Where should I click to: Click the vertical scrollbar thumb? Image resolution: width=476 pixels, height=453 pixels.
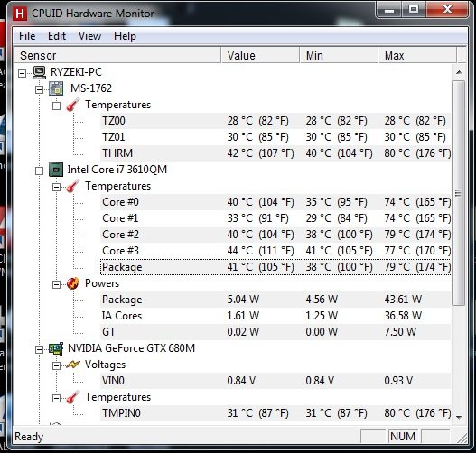point(459,193)
